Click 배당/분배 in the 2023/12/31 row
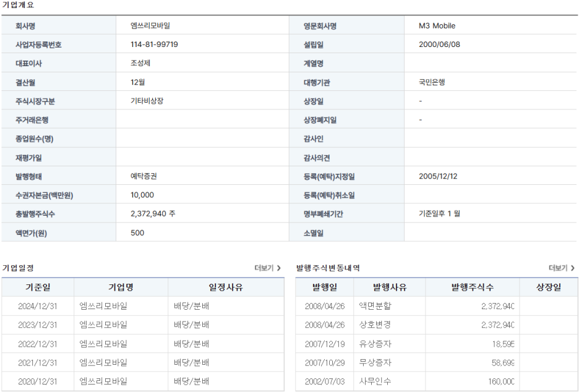This screenshot has width=579, height=392. coord(191,325)
